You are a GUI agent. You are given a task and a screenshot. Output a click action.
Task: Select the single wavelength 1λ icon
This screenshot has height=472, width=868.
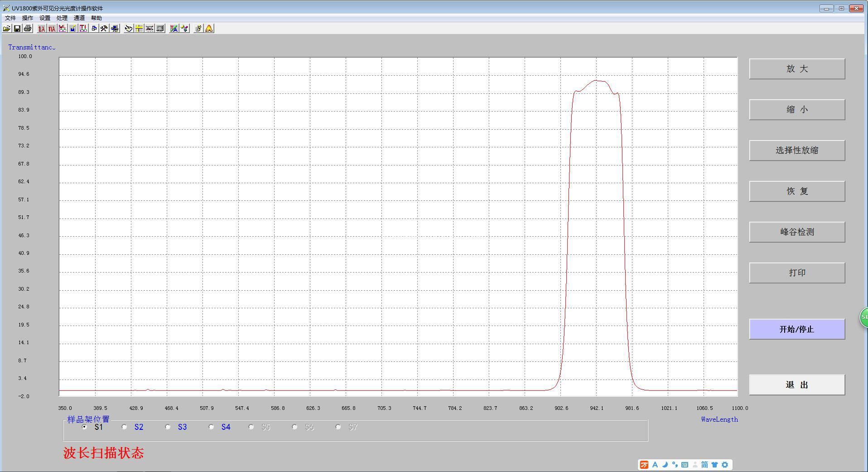point(42,29)
